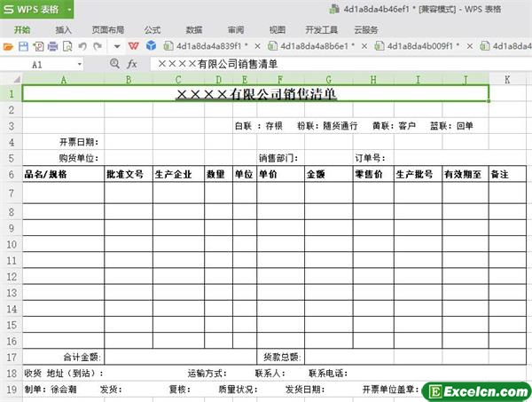The width and height of the screenshot is (532, 402).
Task: Close document tab 4d1a8da4a839f1
Action: point(257,46)
